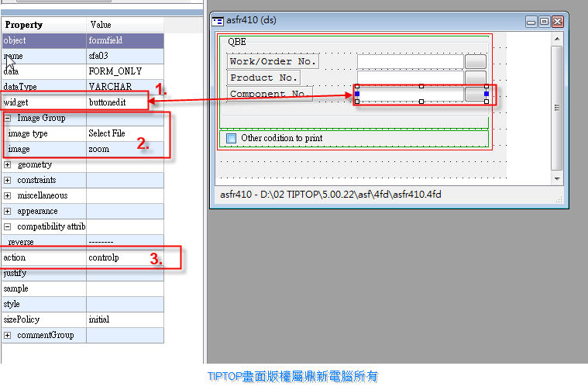The width and height of the screenshot is (588, 390).
Task: Click the QBE group title
Action: pyautogui.click(x=237, y=42)
